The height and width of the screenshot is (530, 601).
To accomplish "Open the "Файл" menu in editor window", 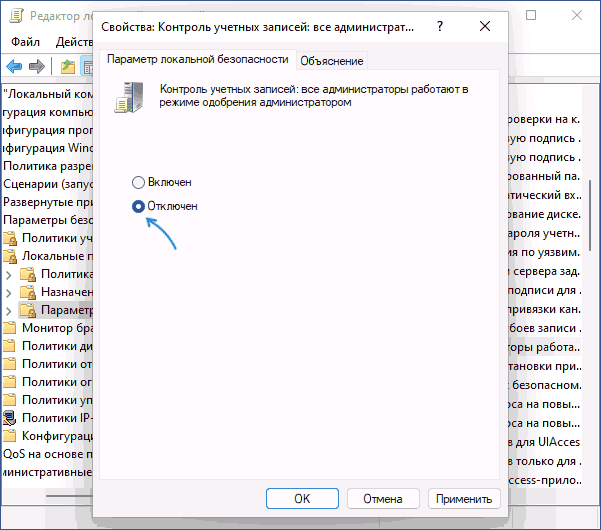I will point(25,42).
